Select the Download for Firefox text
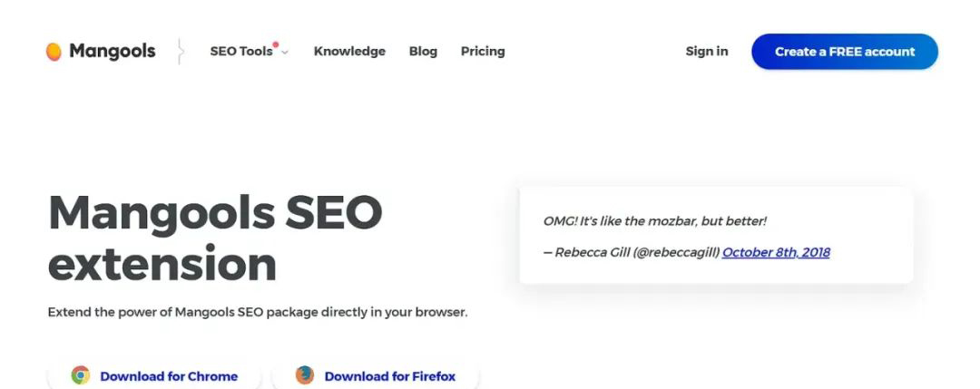Screen dimensions: 980x389 point(390,376)
